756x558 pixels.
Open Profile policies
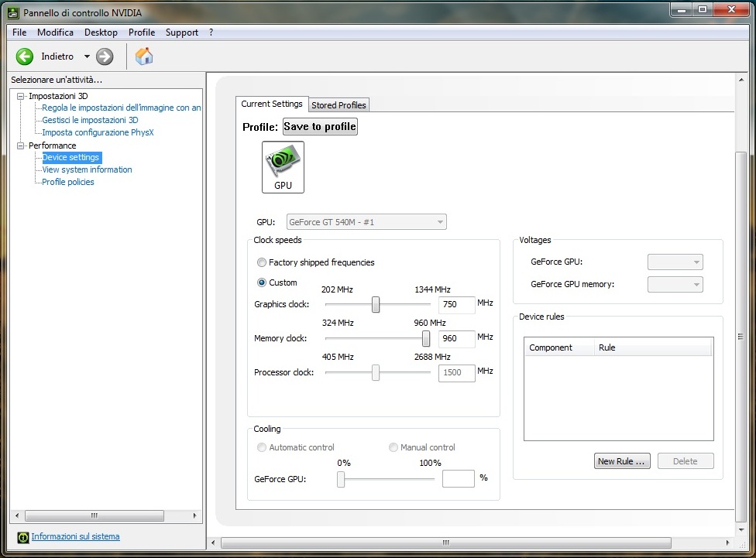coord(68,182)
